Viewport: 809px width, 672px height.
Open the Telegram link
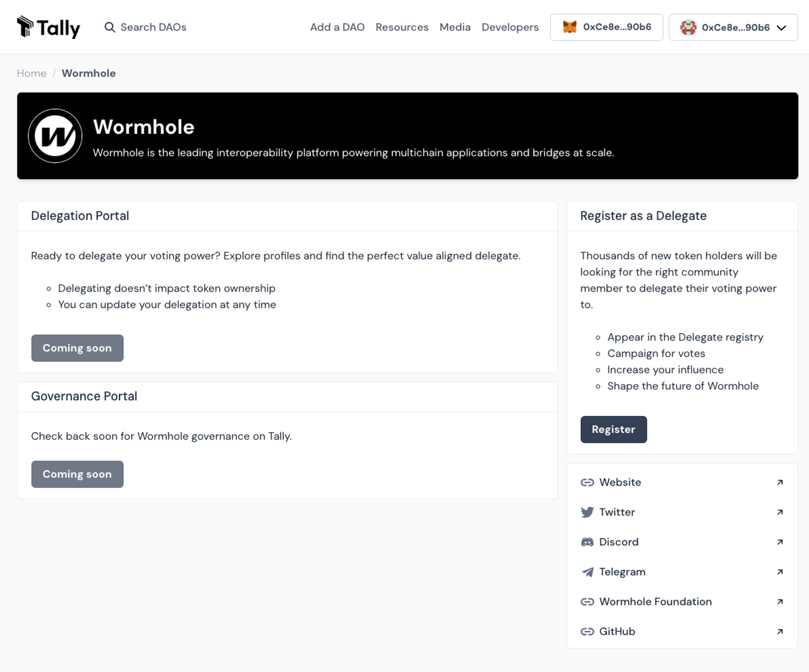pos(682,572)
